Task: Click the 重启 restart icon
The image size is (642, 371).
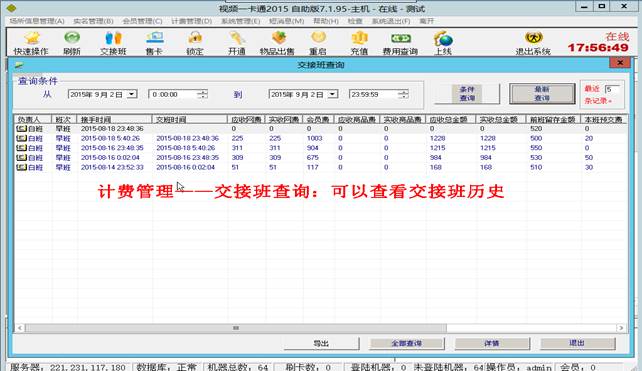Action: coord(318,43)
